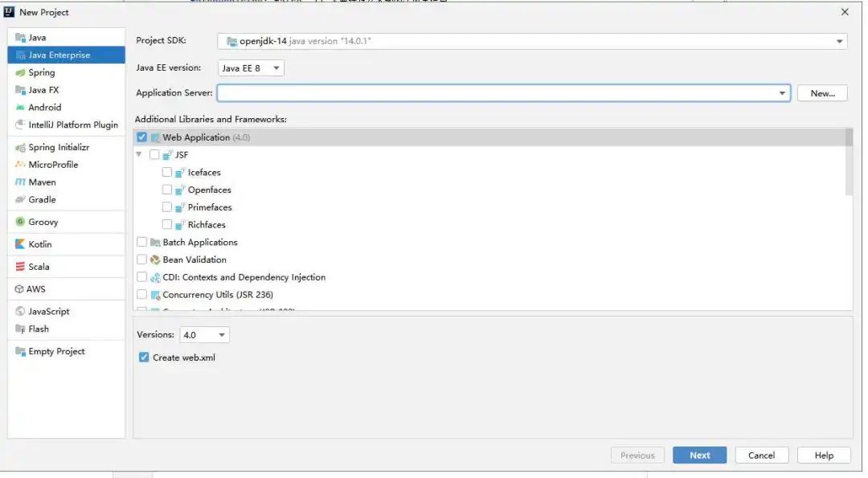Focus the Application Server combo field
This screenshot has width=868, height=478.
click(504, 93)
